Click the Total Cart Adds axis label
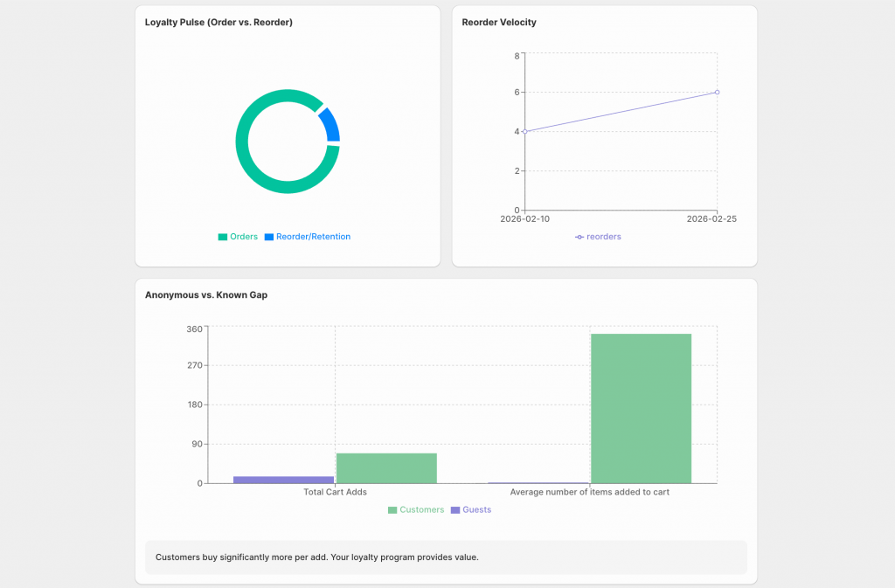895x588 pixels. point(335,491)
